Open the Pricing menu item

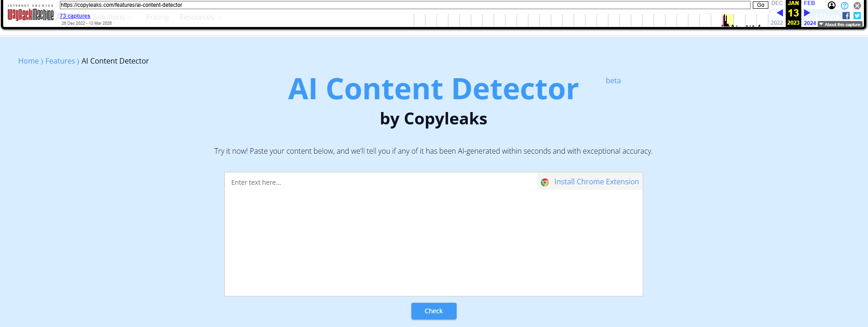tap(157, 17)
